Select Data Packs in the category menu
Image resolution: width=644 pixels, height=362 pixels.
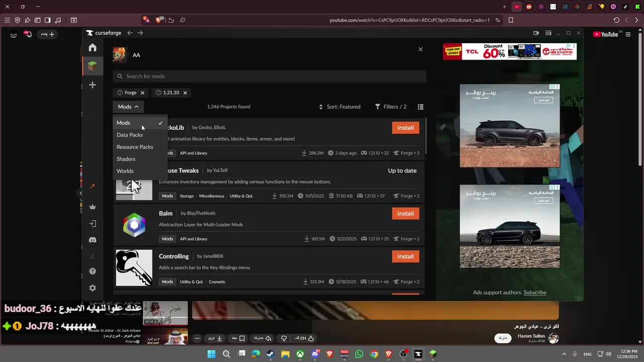click(140, 135)
